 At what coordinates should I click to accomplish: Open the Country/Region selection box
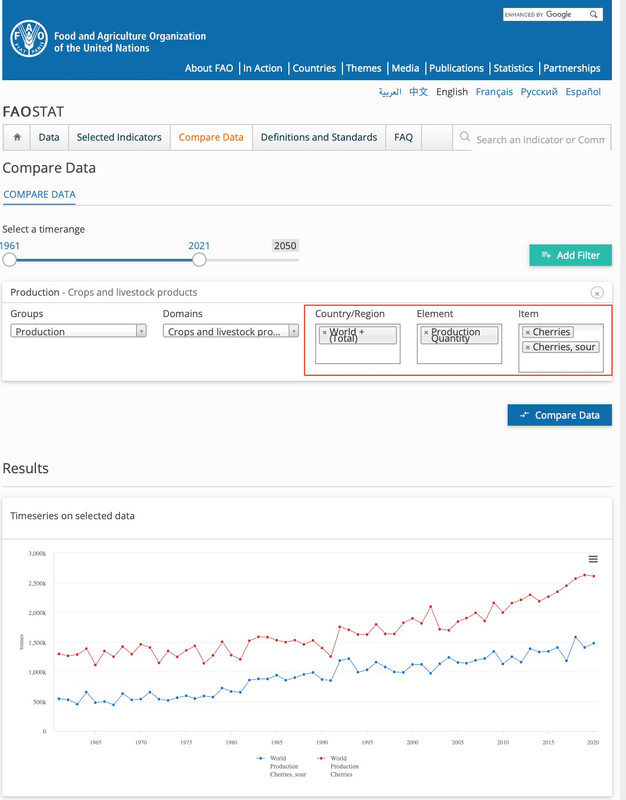358,344
